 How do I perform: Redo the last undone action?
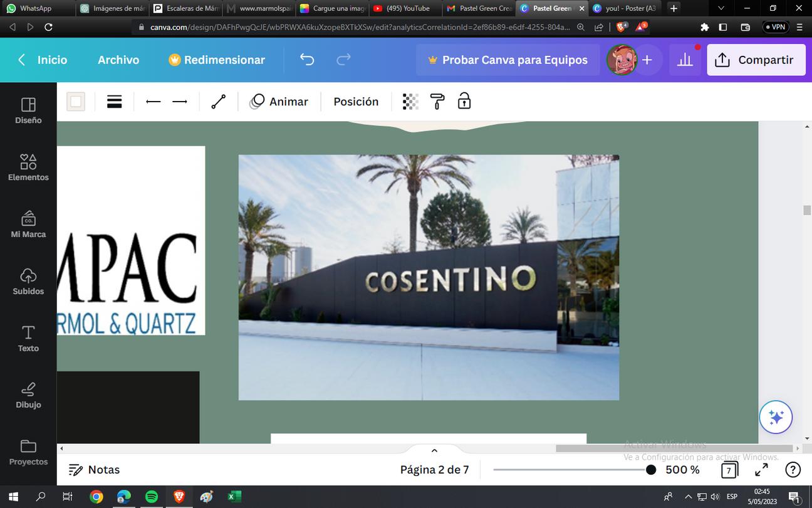[x=343, y=60]
